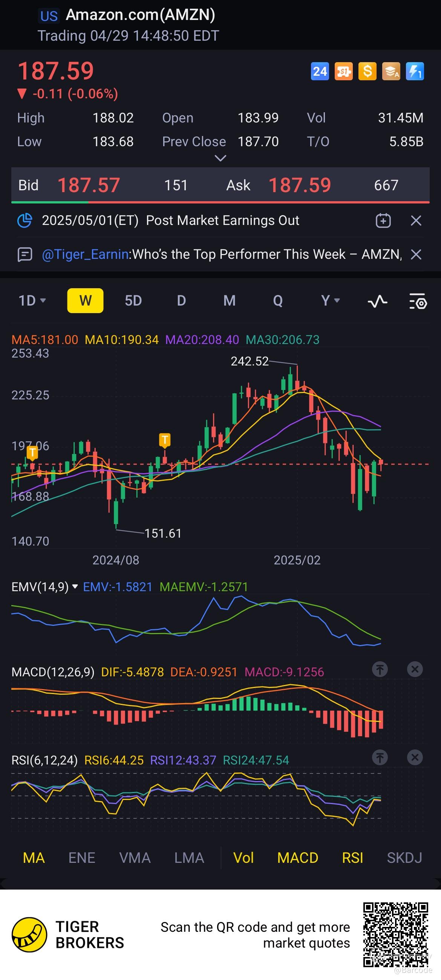Tap the MA30:206.73 legend value
The image size is (441, 980).
[x=283, y=339]
